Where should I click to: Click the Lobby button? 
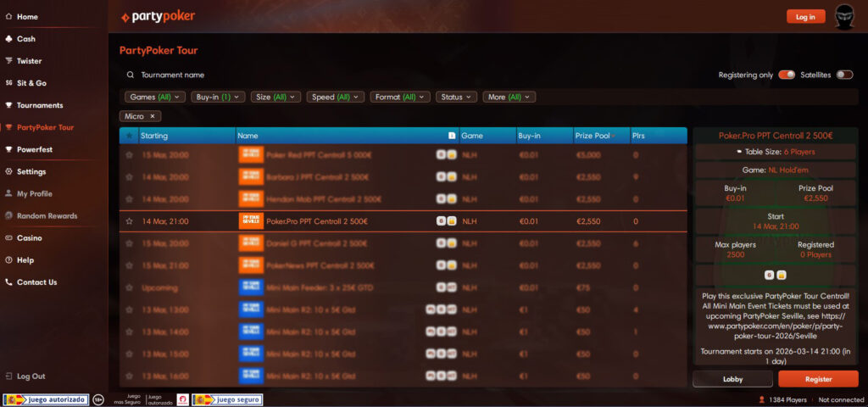(x=732, y=379)
